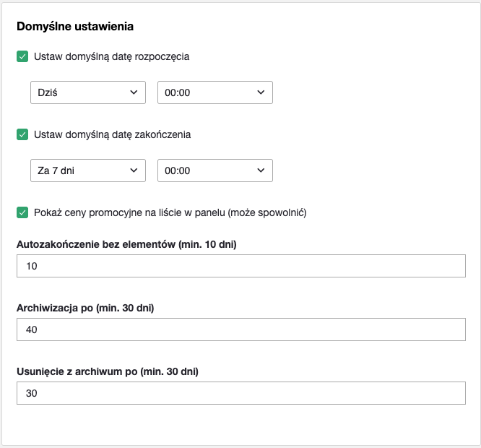Click the "Archiwizacja po" field label
This screenshot has width=481, height=448.
pyautogui.click(x=85, y=308)
